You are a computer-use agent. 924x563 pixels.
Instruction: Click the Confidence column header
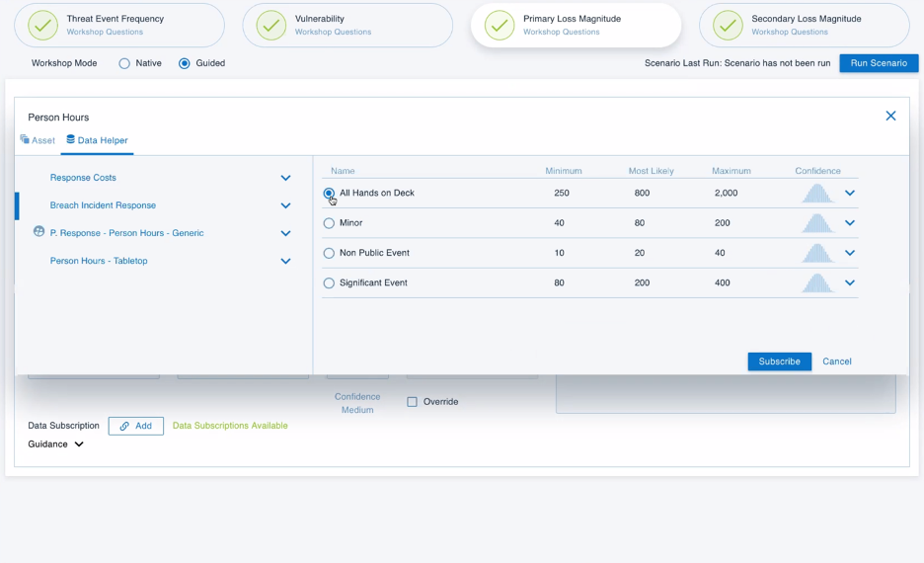point(818,171)
